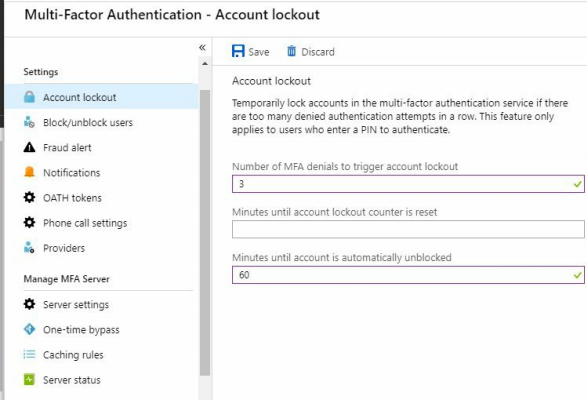
Task: Click the 'Settings' section heading
Action: pyautogui.click(x=41, y=71)
